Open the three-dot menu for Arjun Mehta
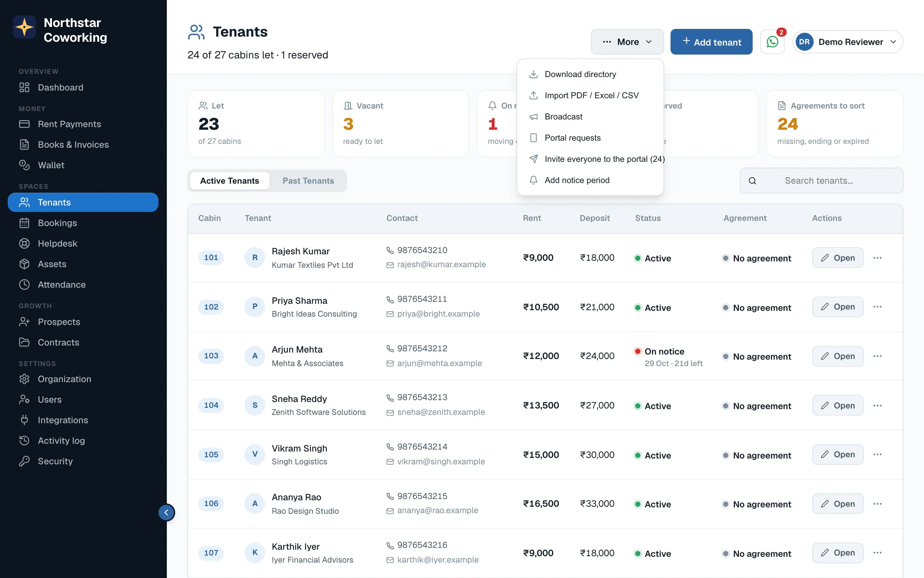 pyautogui.click(x=877, y=356)
